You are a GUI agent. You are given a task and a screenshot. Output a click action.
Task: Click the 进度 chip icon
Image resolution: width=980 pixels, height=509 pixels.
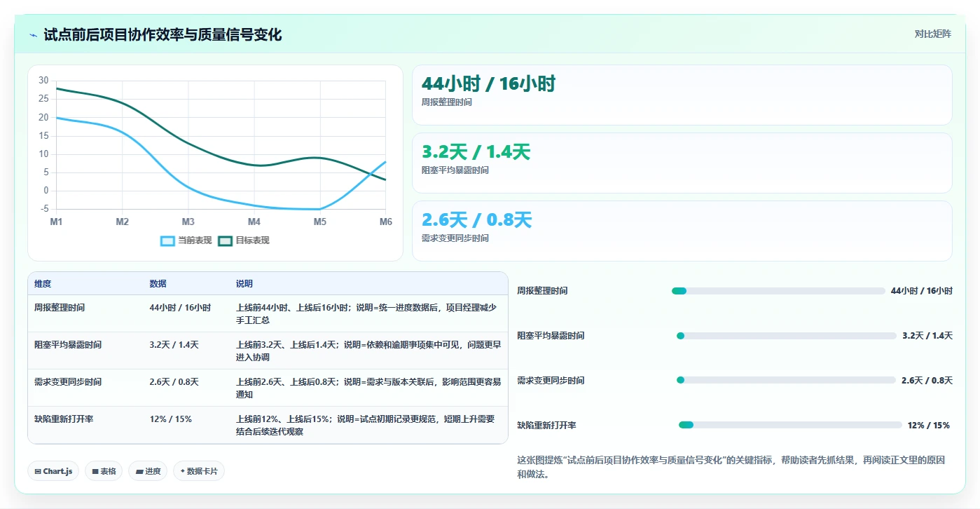(x=139, y=472)
